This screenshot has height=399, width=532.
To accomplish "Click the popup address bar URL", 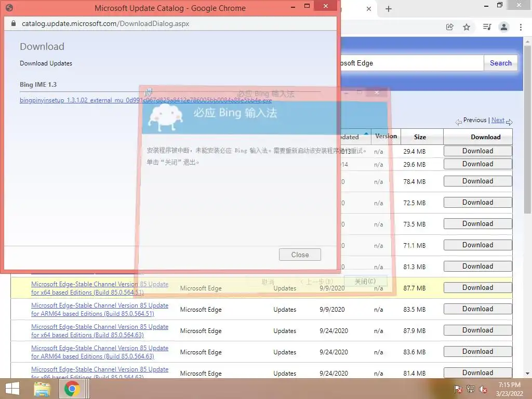I will tap(105, 23).
